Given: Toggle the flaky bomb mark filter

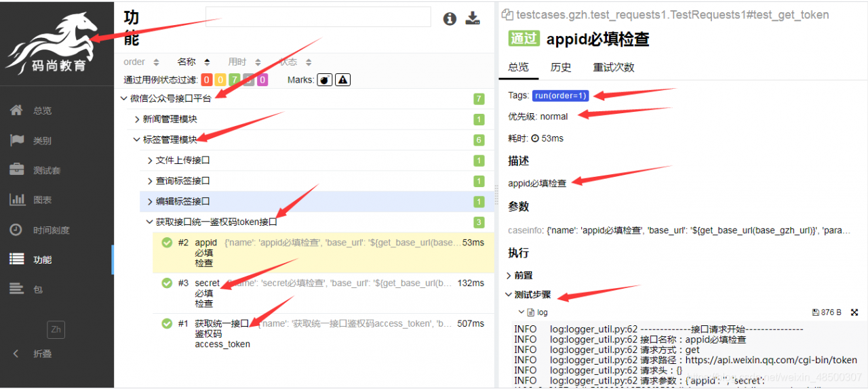Looking at the screenshot, I should pos(325,80).
